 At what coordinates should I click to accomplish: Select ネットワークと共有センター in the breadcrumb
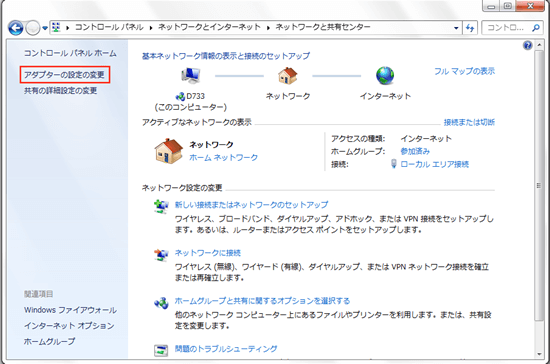(x=323, y=27)
